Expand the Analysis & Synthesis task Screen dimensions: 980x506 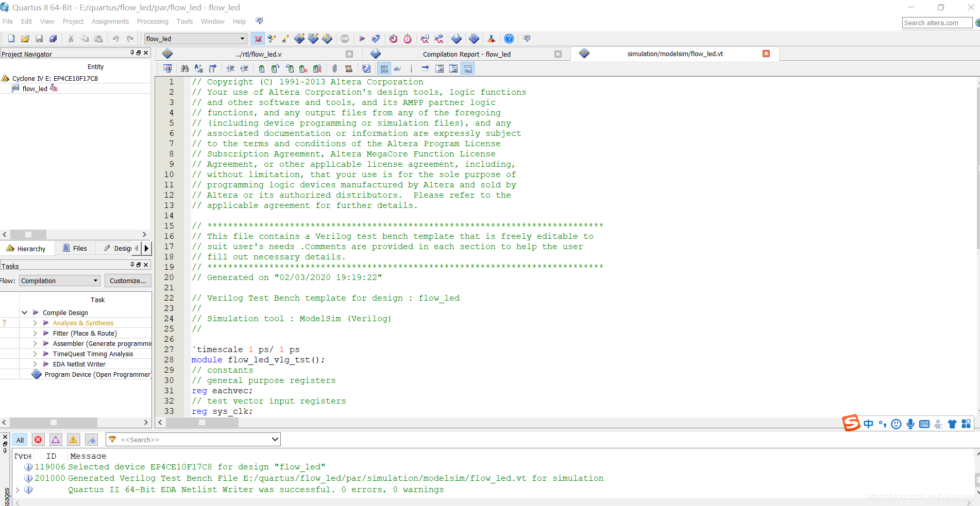click(35, 323)
